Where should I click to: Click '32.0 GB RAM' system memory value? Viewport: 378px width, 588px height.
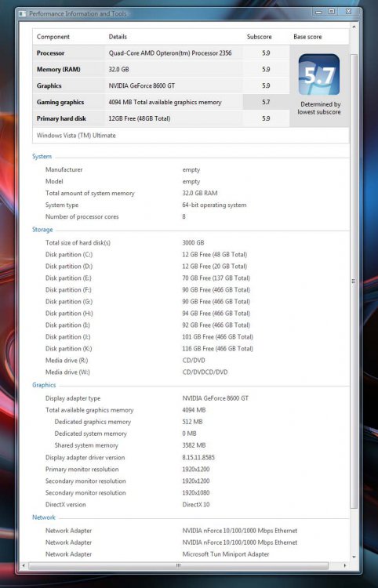click(200, 193)
